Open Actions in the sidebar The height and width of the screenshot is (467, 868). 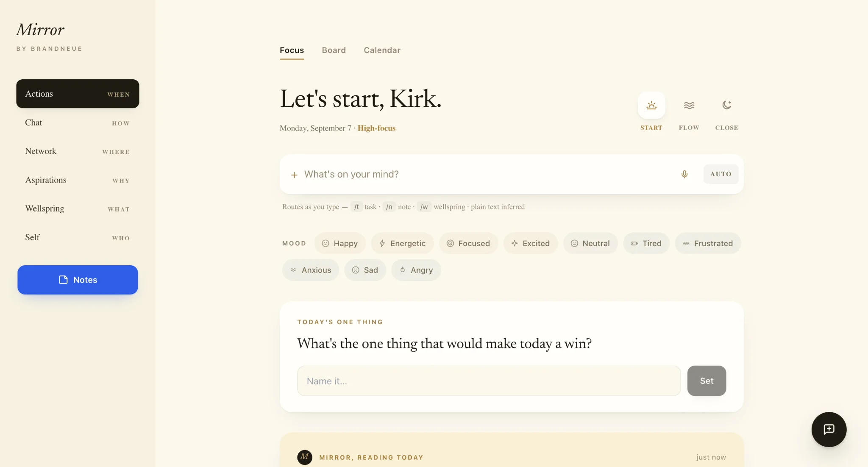click(78, 94)
